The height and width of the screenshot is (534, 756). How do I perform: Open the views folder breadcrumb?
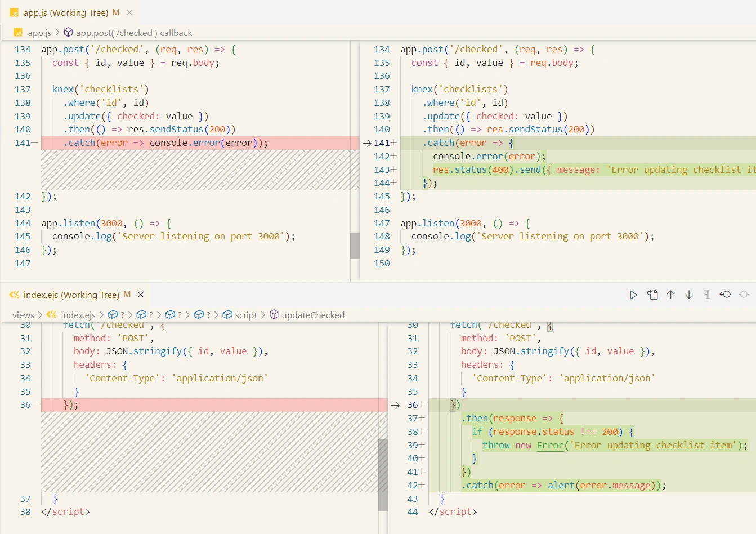(23, 315)
